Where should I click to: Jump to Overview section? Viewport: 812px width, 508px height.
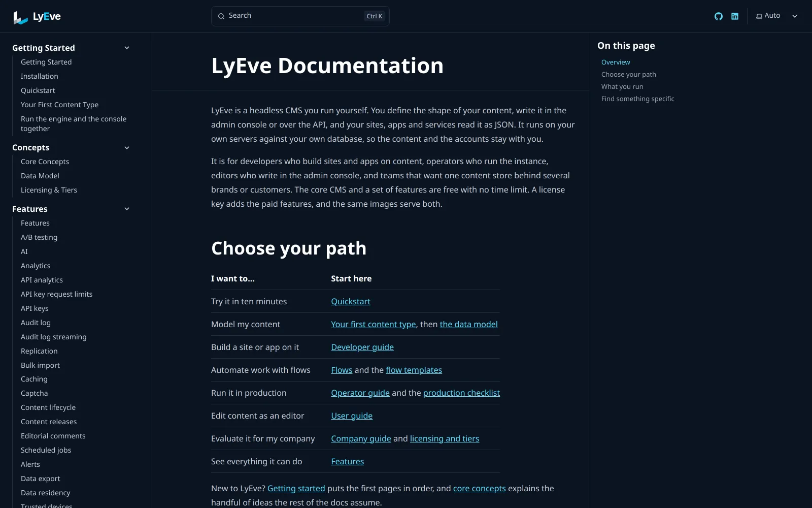[x=616, y=62]
